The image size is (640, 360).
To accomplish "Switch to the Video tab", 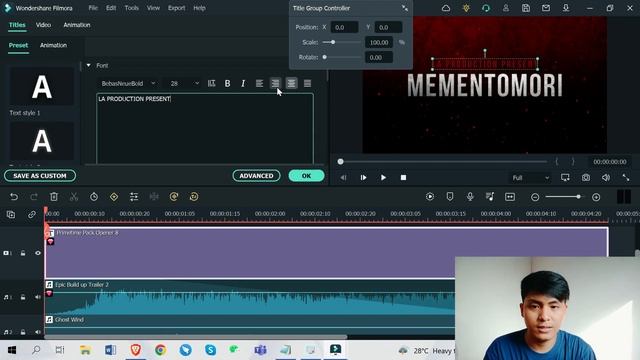I will pyautogui.click(x=43, y=25).
